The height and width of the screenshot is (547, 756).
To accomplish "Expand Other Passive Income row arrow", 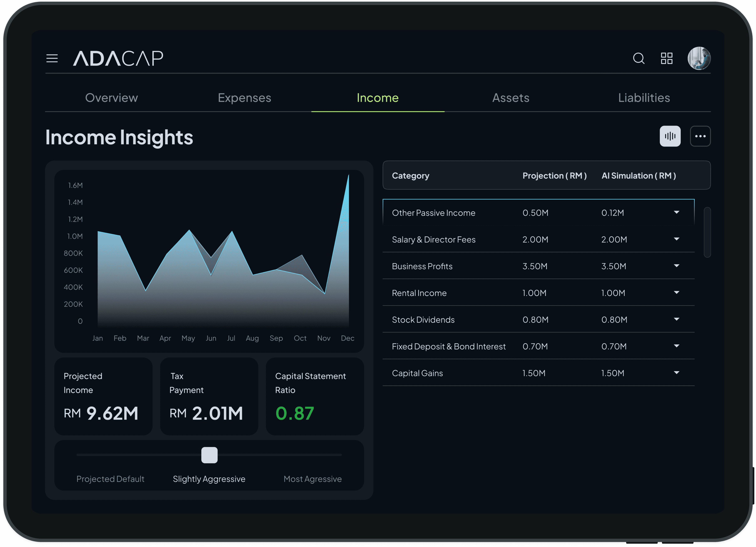I will [676, 212].
